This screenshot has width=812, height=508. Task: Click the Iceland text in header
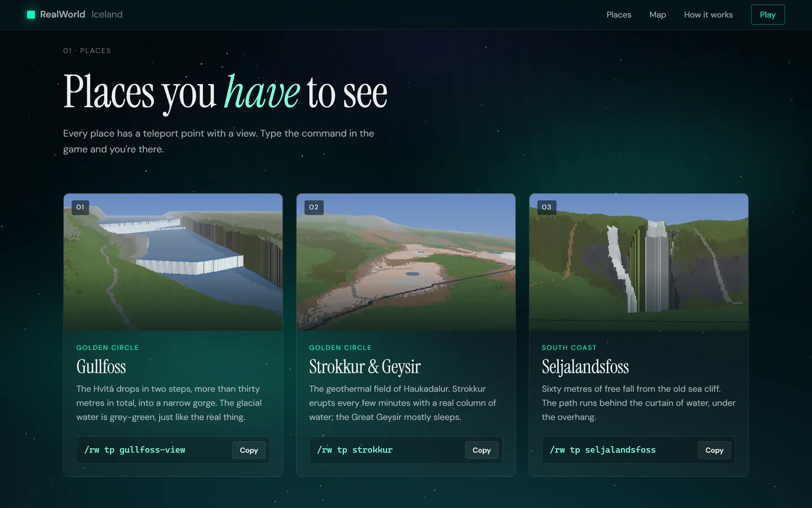coord(107,15)
